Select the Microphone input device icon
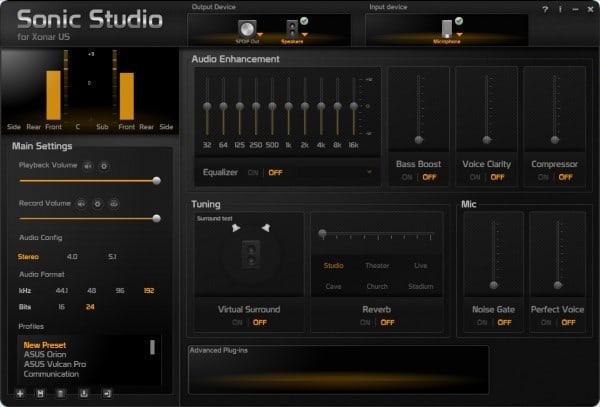The image size is (600, 407). point(447,29)
